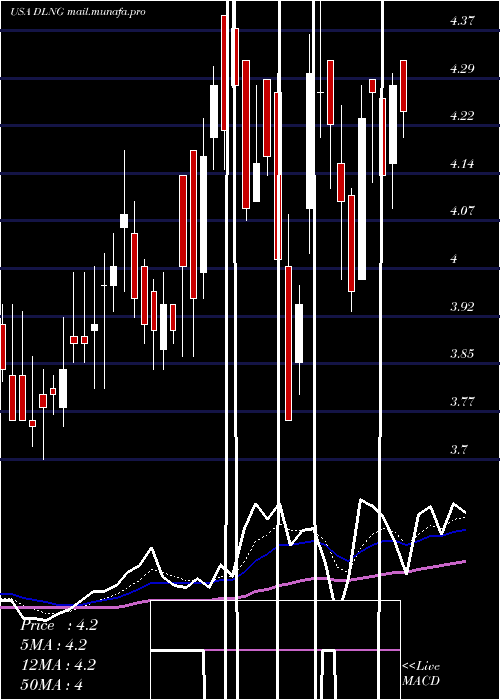Viewport: 500px width, 700px height.
Task: Click the 'USA DLNG mail.munafa.pro' title text
Action: pyautogui.click(x=78, y=12)
